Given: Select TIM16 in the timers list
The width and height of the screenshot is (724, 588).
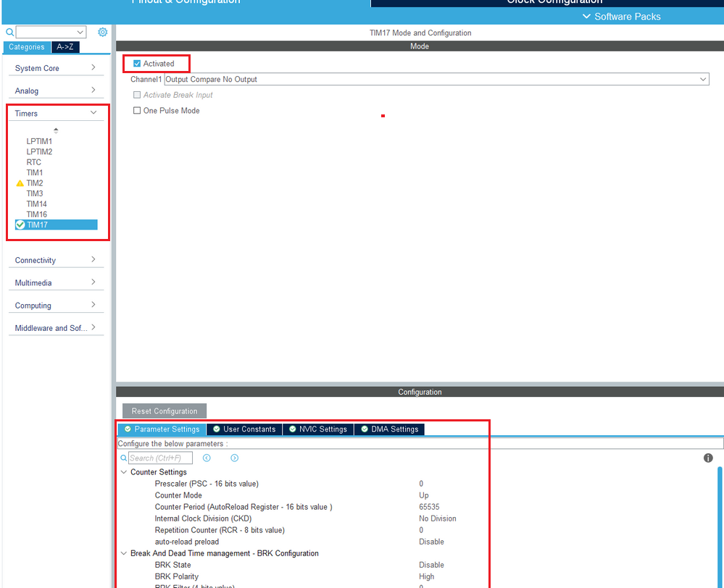Looking at the screenshot, I should click(36, 214).
